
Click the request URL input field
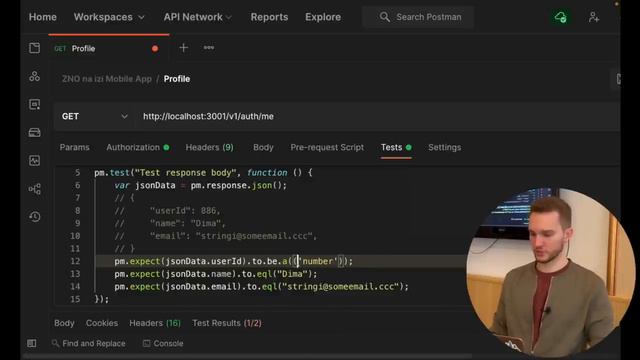click(376, 116)
